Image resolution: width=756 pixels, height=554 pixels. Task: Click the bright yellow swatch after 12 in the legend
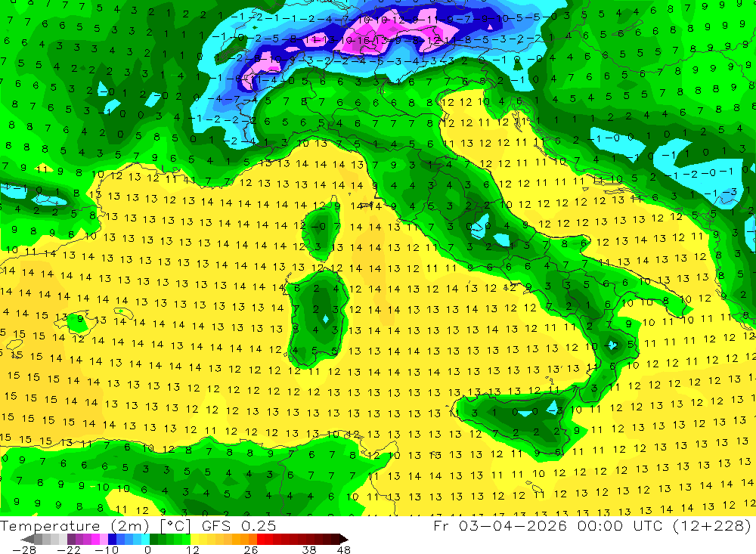click(195, 539)
